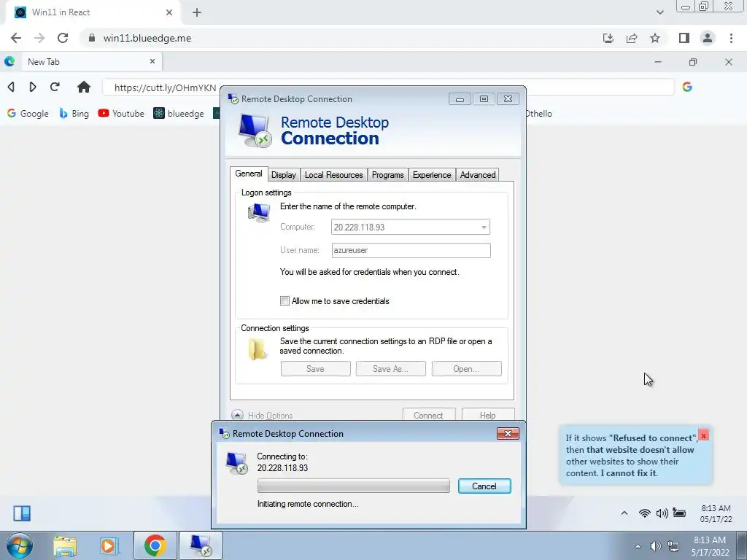This screenshot has width=747, height=560.
Task: Click Edge home icon
Action: click(x=84, y=87)
